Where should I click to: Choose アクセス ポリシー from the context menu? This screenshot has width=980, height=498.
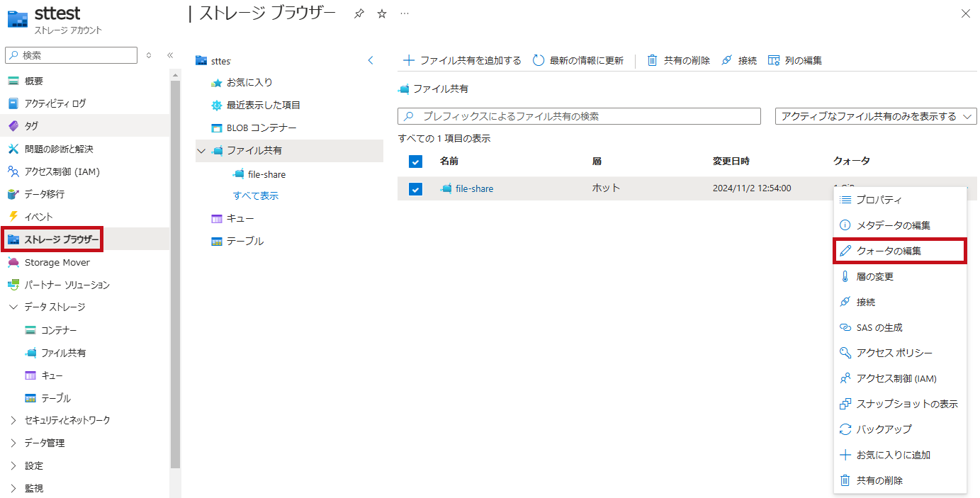coord(900,353)
